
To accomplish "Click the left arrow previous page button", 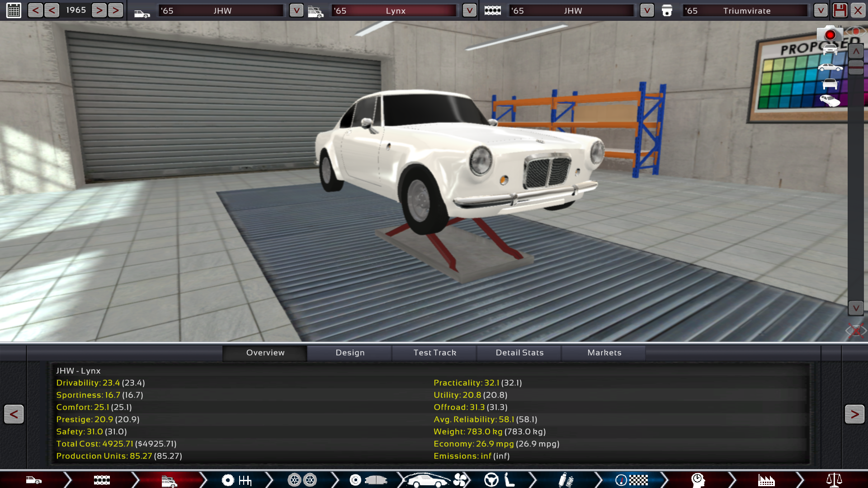I will coord(14,414).
